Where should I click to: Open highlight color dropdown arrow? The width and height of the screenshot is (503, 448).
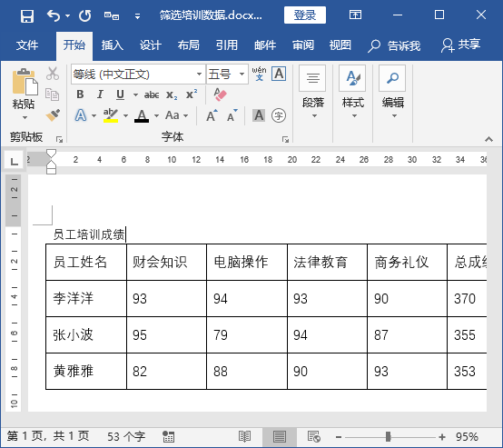pos(125,116)
